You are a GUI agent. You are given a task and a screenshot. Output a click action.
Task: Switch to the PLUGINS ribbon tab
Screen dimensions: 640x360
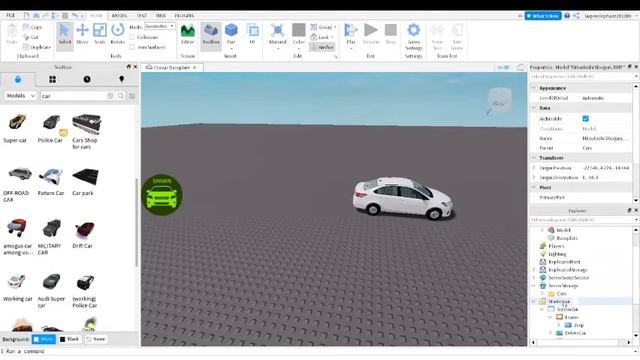coord(184,16)
